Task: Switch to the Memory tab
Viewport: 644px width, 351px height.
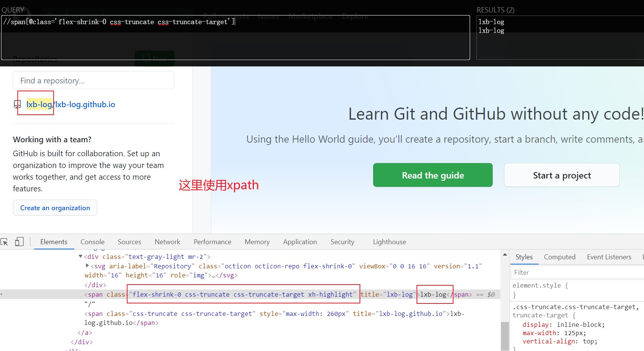Action: click(x=257, y=242)
